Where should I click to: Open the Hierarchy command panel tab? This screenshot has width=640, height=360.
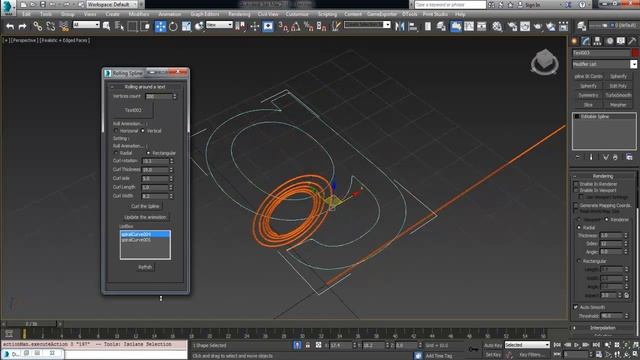(598, 41)
